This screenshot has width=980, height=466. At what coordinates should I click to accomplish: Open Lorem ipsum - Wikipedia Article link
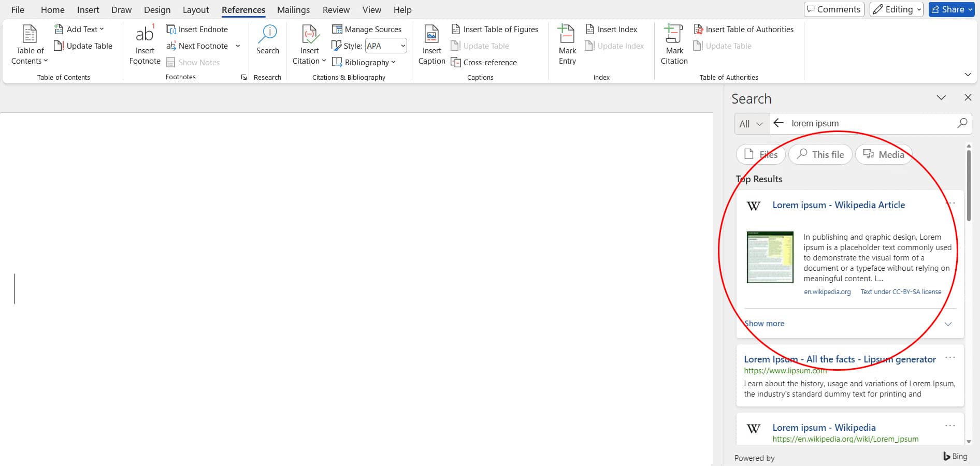coord(839,205)
